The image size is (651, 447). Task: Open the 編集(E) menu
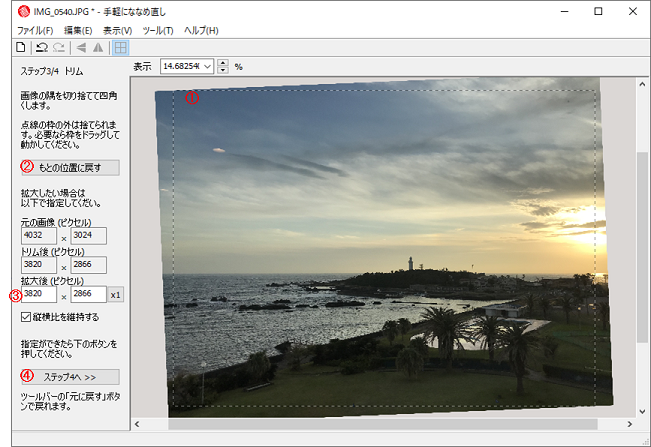coord(80,31)
